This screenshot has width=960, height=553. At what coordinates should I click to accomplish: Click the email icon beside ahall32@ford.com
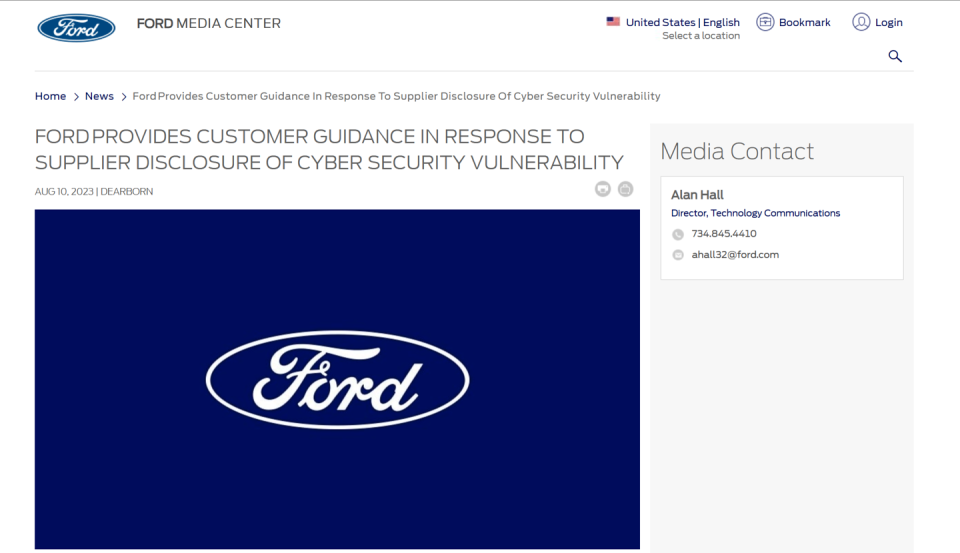pos(678,255)
